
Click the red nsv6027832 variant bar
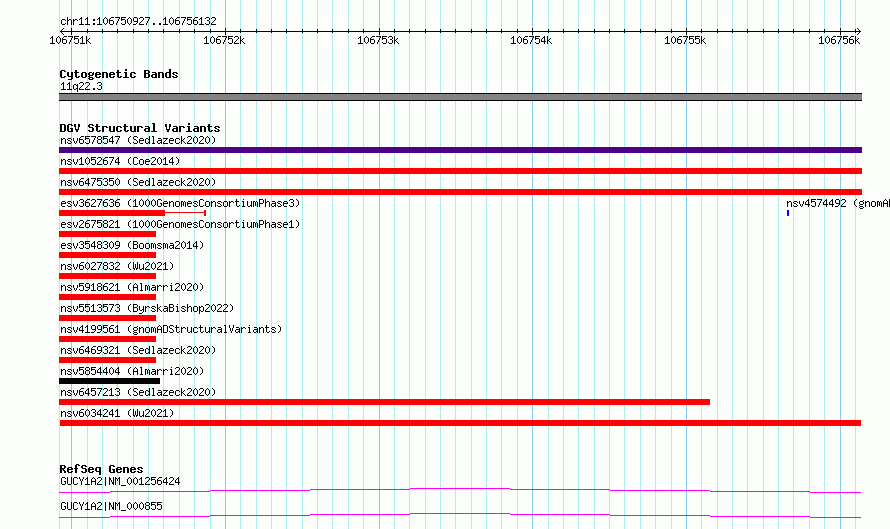pos(107,276)
